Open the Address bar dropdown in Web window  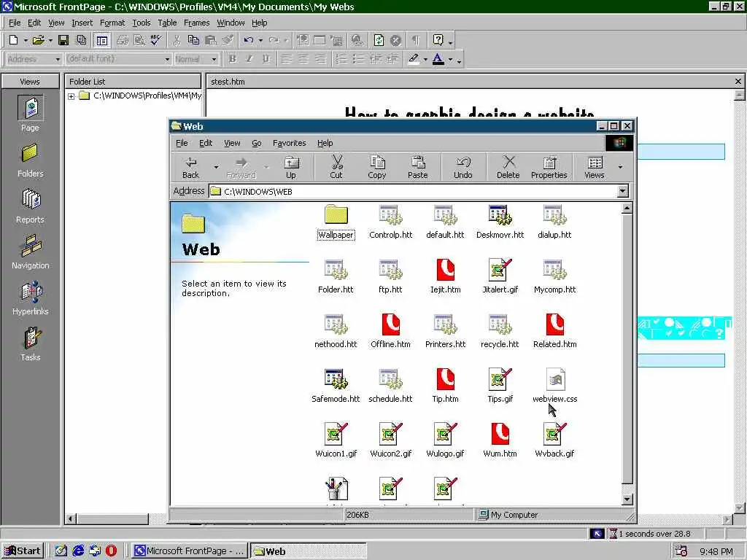622,192
